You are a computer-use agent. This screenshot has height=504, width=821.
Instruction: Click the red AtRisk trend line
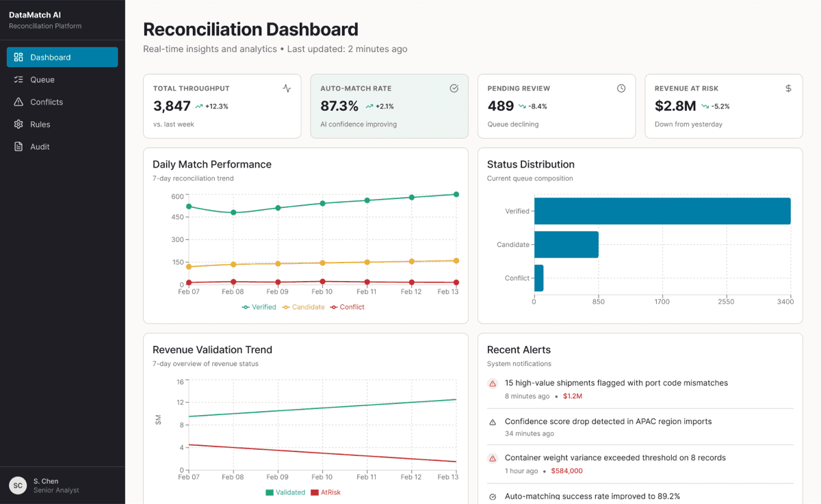point(322,453)
